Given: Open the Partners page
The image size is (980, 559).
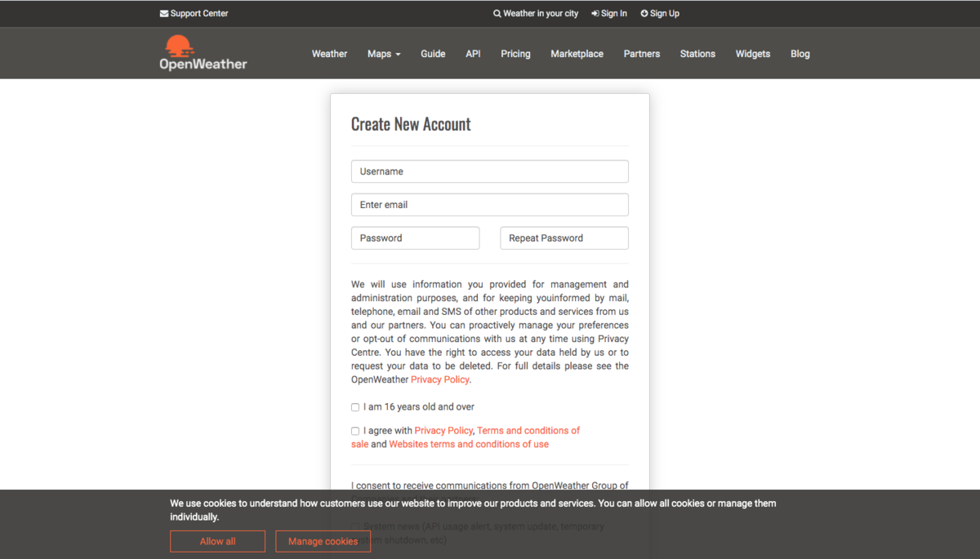Looking at the screenshot, I should click(642, 54).
